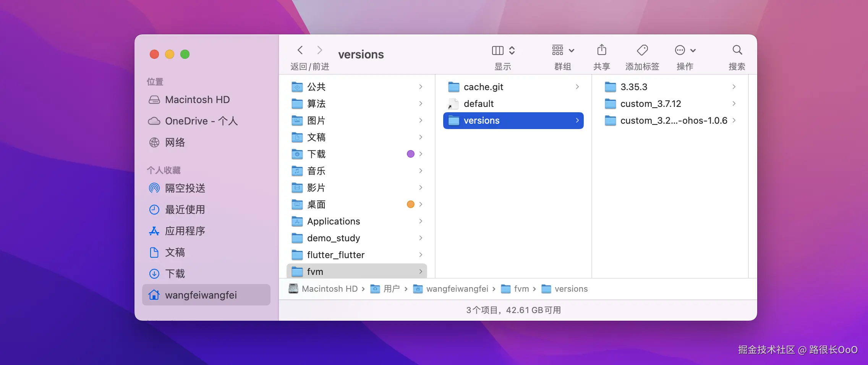The width and height of the screenshot is (868, 365).
Task: Select Macintosh HD in the sidebar
Action: click(206, 100)
